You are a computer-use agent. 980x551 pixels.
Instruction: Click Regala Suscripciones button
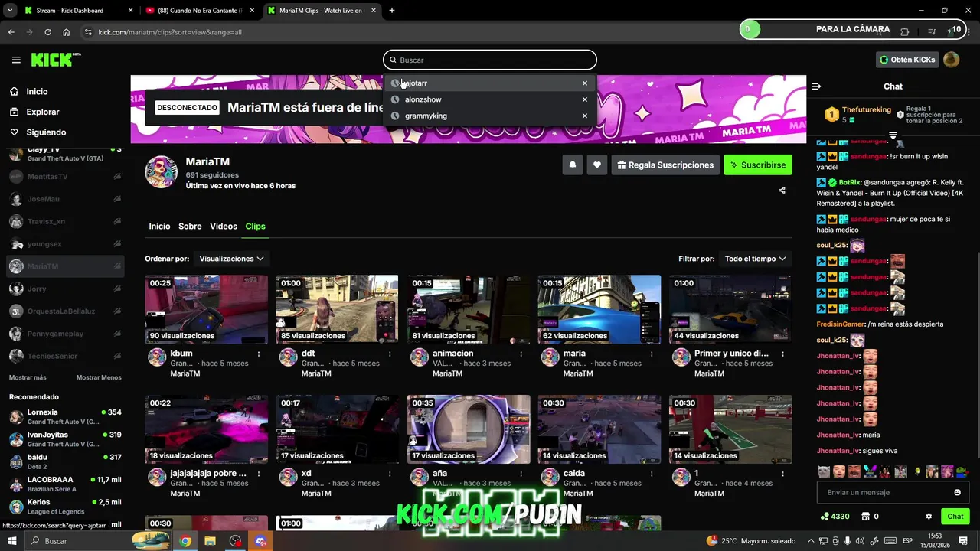(x=665, y=165)
